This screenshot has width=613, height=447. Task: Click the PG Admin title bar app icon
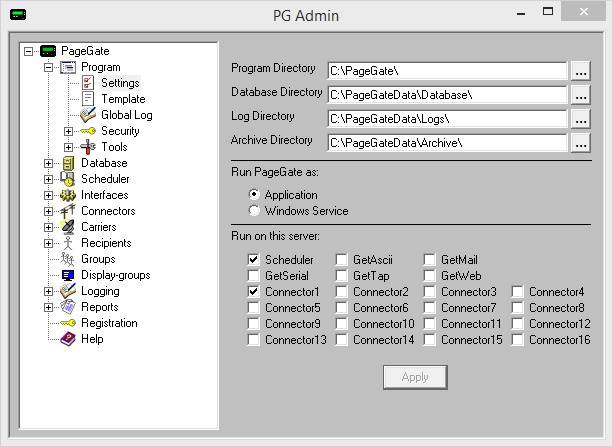[18, 15]
